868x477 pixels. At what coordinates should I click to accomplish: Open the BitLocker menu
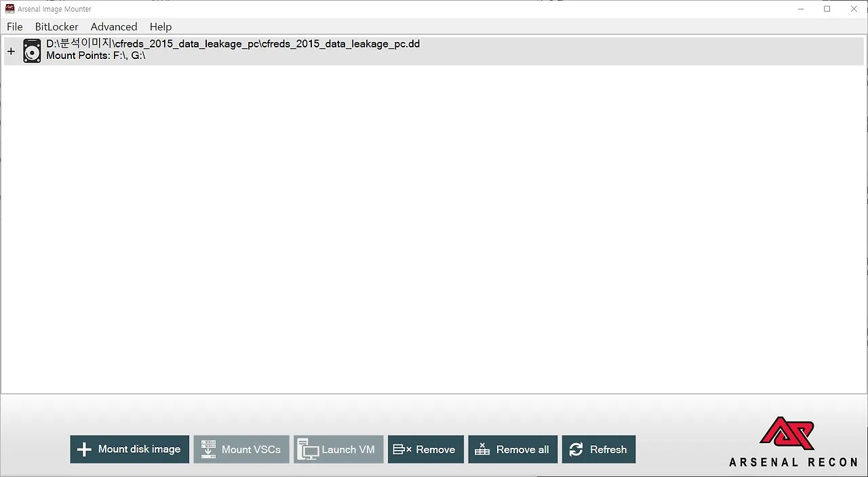57,26
